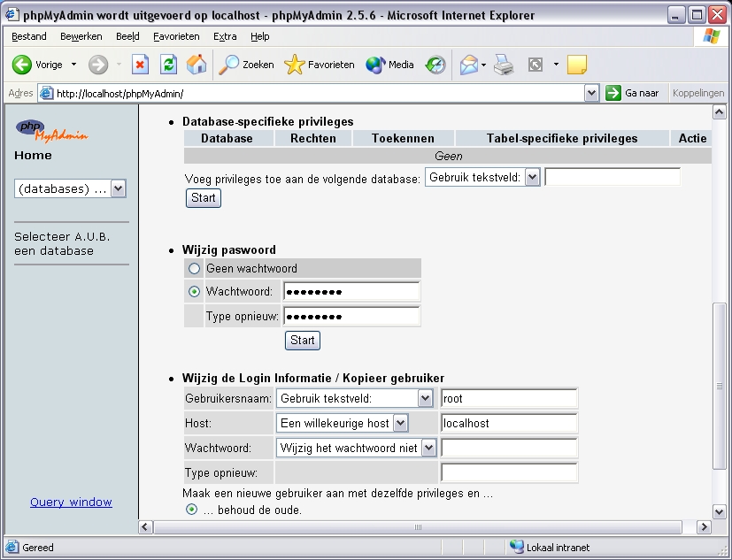Click the vertical scrollbar down arrow
Viewport: 732px width, 560px height.
(719, 511)
